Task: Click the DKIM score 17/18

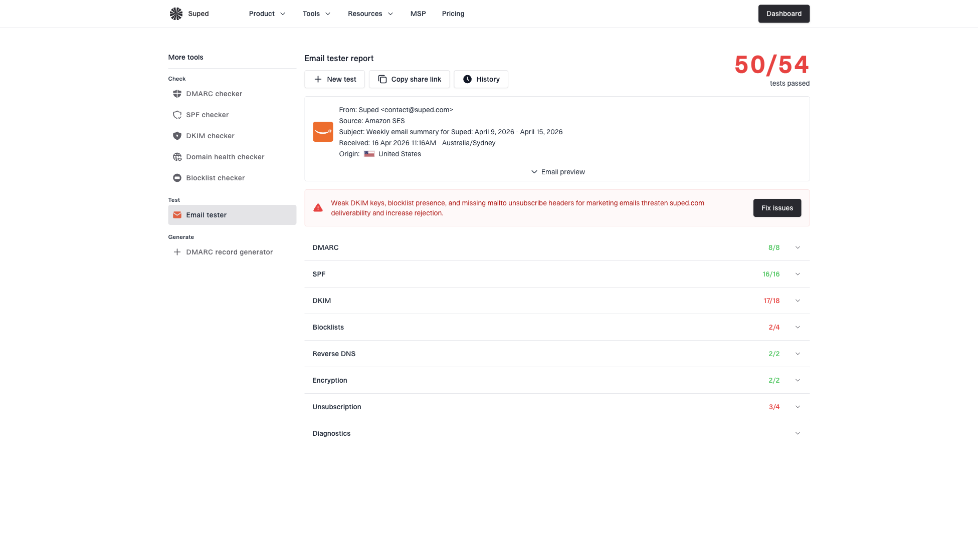Action: coord(771,301)
